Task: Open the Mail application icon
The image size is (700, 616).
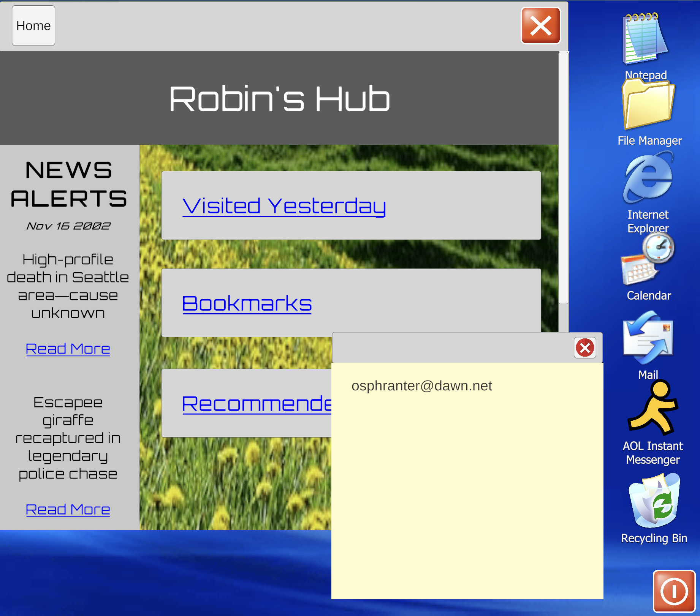Action: [x=648, y=338]
